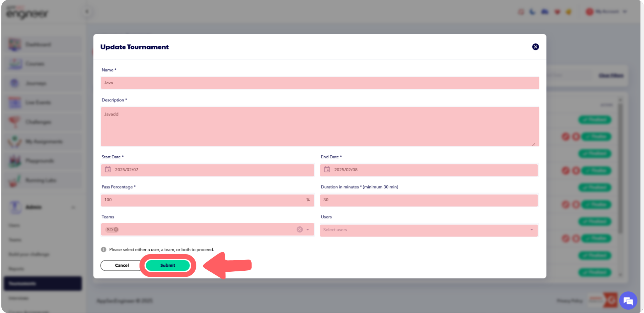Screen dimensions: 644x313
Task: Click inside the Description text area
Action: point(320,127)
